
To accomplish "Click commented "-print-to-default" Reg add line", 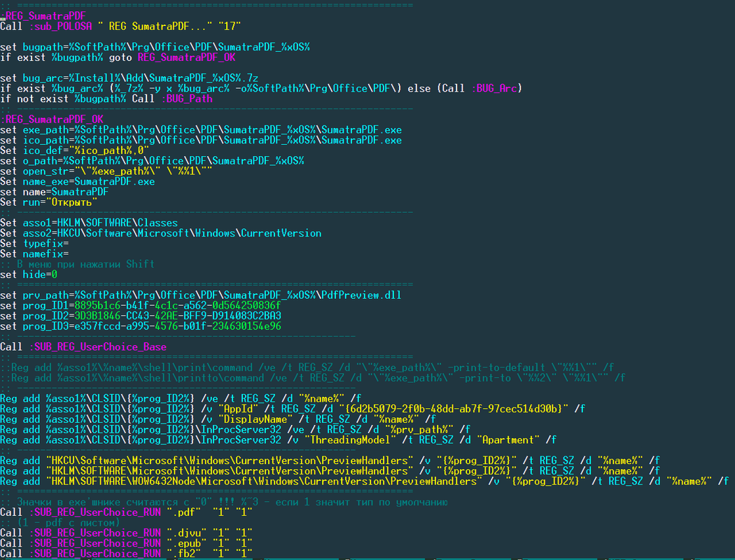I will pos(307,367).
